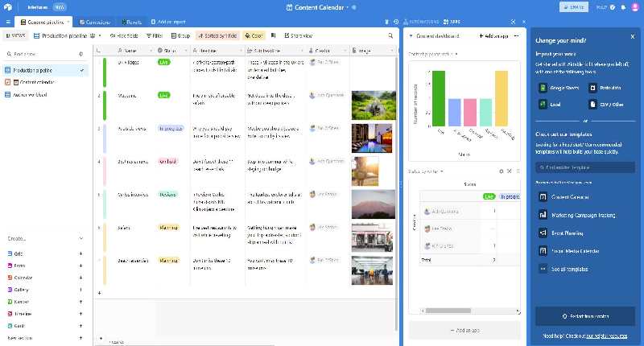Add a new Grid view
The height and width of the screenshot is (346, 644).
pos(80,253)
